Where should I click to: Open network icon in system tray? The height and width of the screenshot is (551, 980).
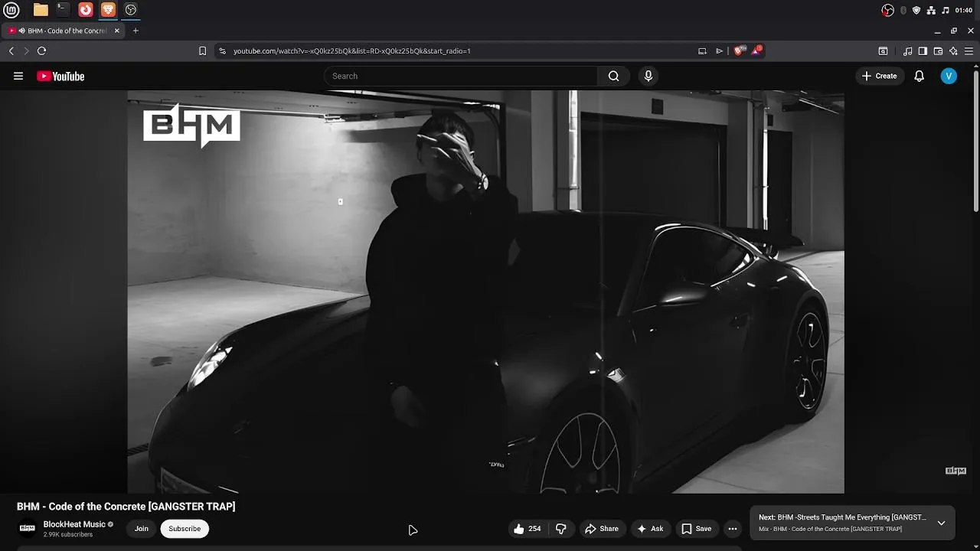931,10
